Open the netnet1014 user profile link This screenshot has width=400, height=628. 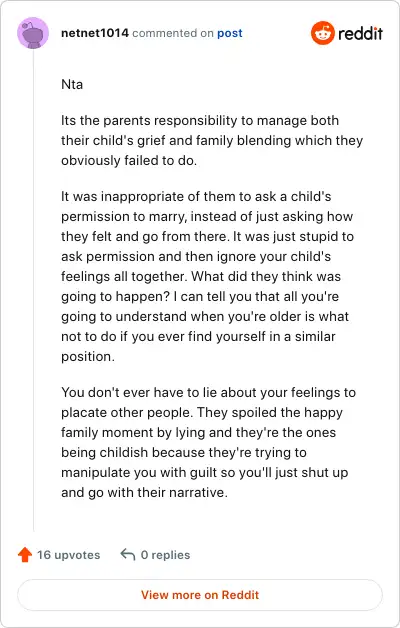pyautogui.click(x=95, y=33)
